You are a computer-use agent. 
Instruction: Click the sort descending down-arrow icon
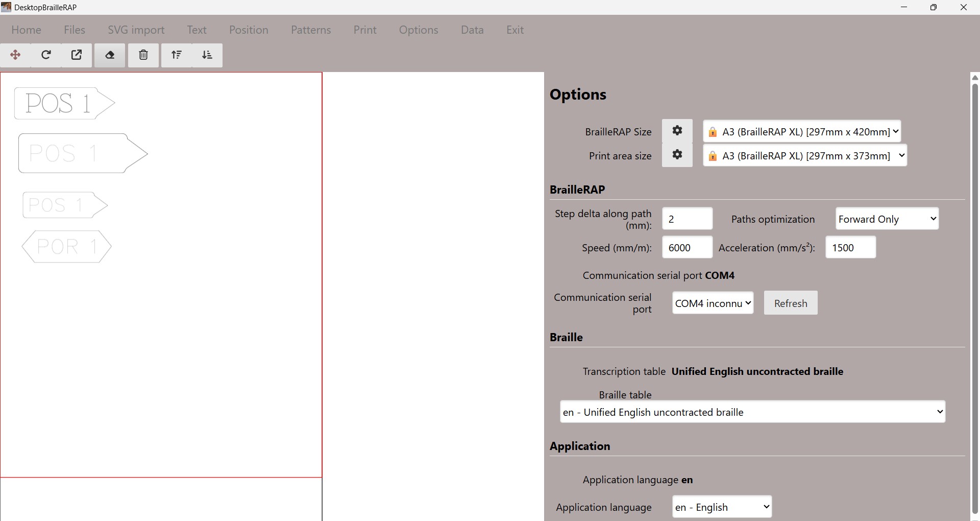pos(207,55)
